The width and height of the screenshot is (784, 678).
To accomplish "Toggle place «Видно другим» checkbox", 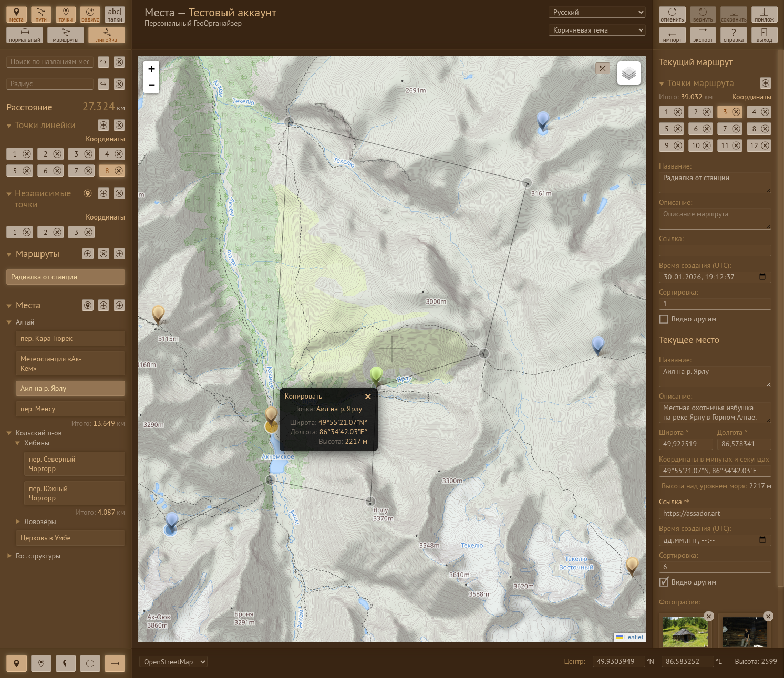I will pos(664,582).
